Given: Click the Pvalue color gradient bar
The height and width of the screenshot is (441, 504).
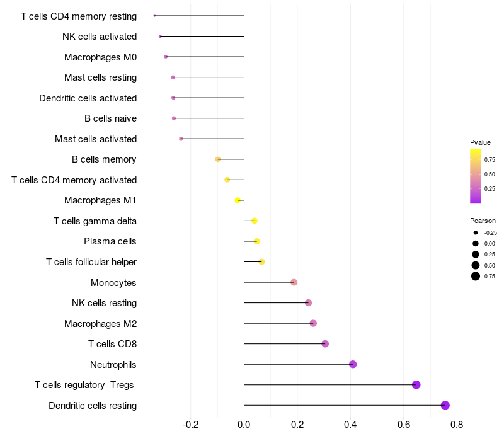Looking at the screenshot, I should click(476, 176).
